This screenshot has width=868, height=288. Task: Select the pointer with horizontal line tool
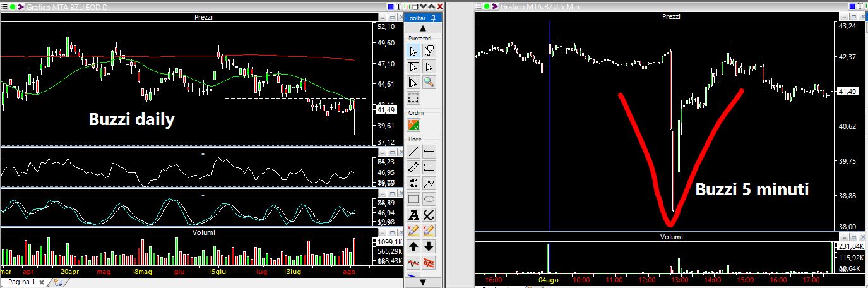pos(413,67)
